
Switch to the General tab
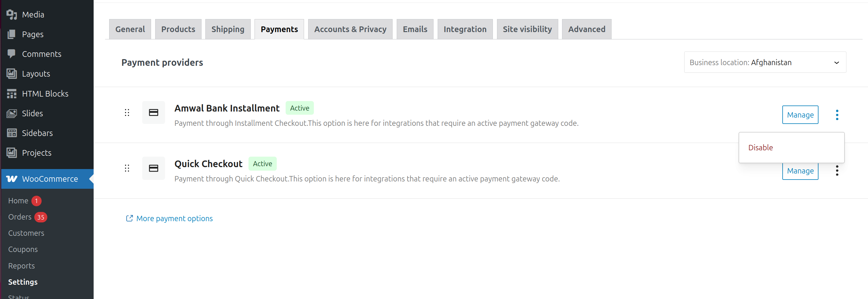point(130,29)
